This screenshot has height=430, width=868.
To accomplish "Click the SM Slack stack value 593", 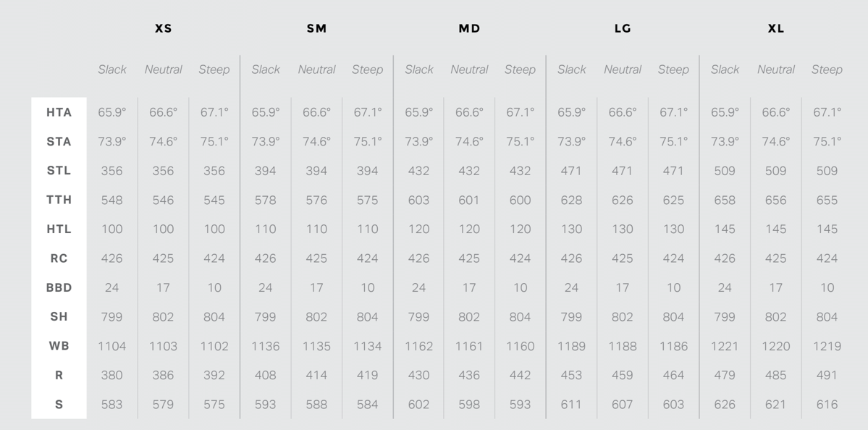I will (x=265, y=405).
